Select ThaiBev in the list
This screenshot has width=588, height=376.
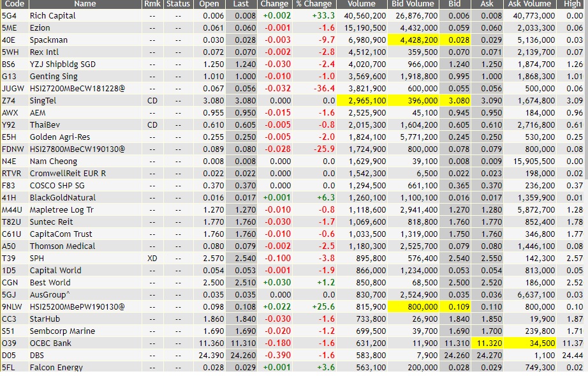(x=45, y=125)
